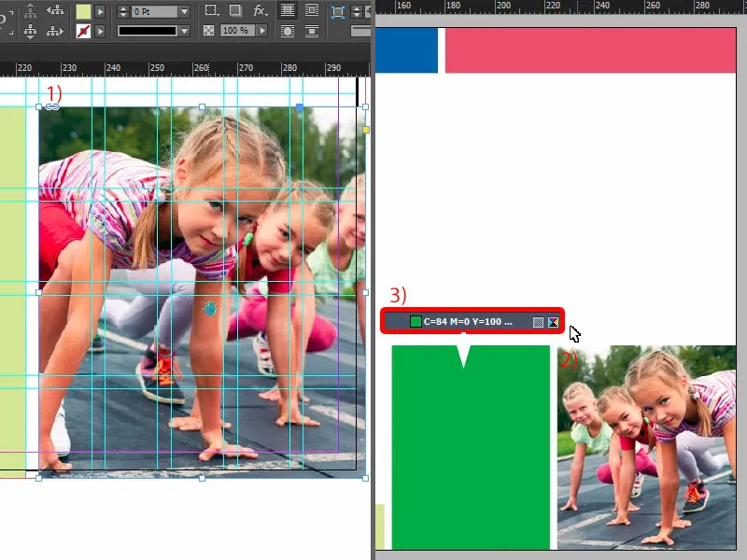
Task: Click the CMYK color mode icon in swatch row
Action: (x=553, y=322)
